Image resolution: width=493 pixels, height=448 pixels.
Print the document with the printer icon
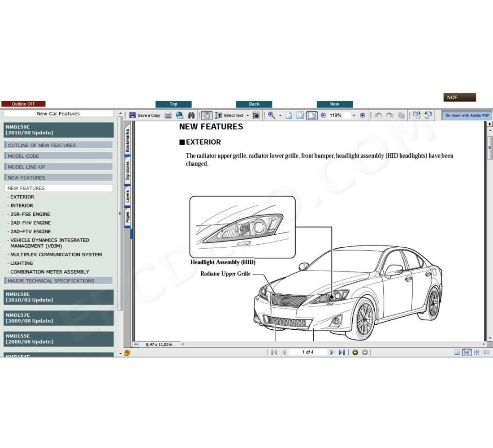coord(168,116)
